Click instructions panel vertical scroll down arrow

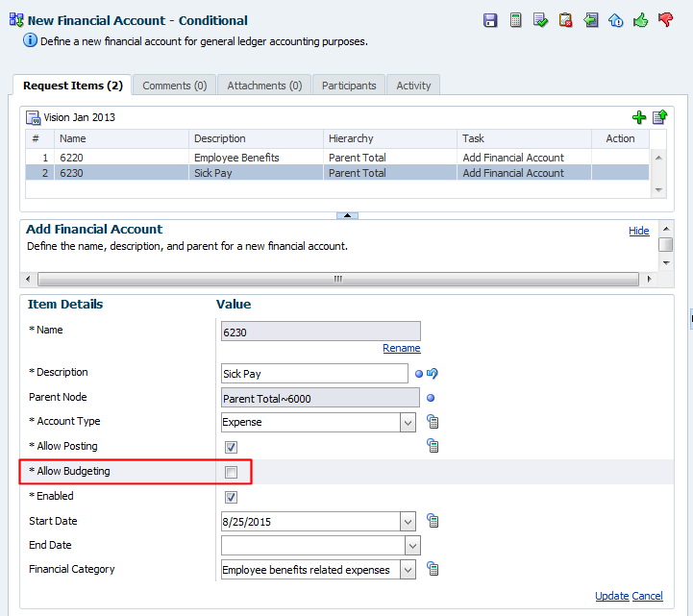pyautogui.click(x=666, y=263)
